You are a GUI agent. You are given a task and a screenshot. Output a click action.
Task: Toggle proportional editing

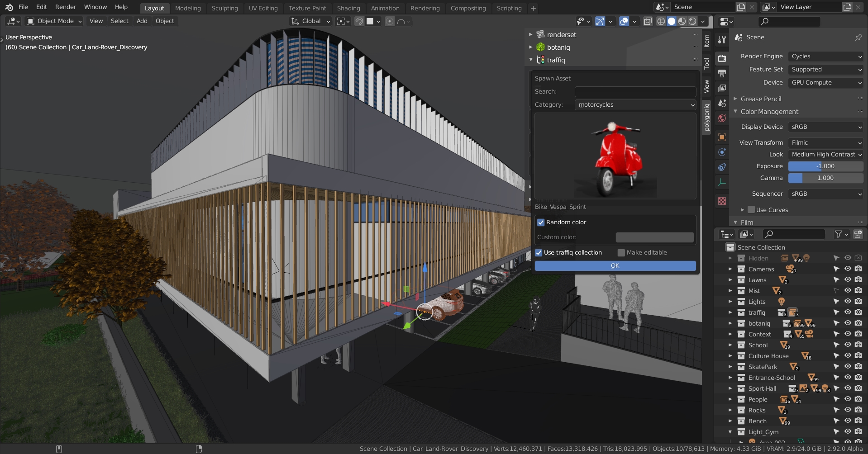pyautogui.click(x=390, y=21)
